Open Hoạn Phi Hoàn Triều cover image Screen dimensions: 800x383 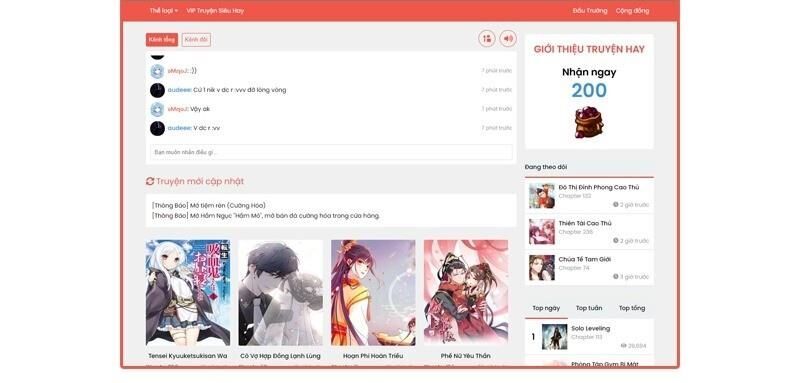coord(373,293)
